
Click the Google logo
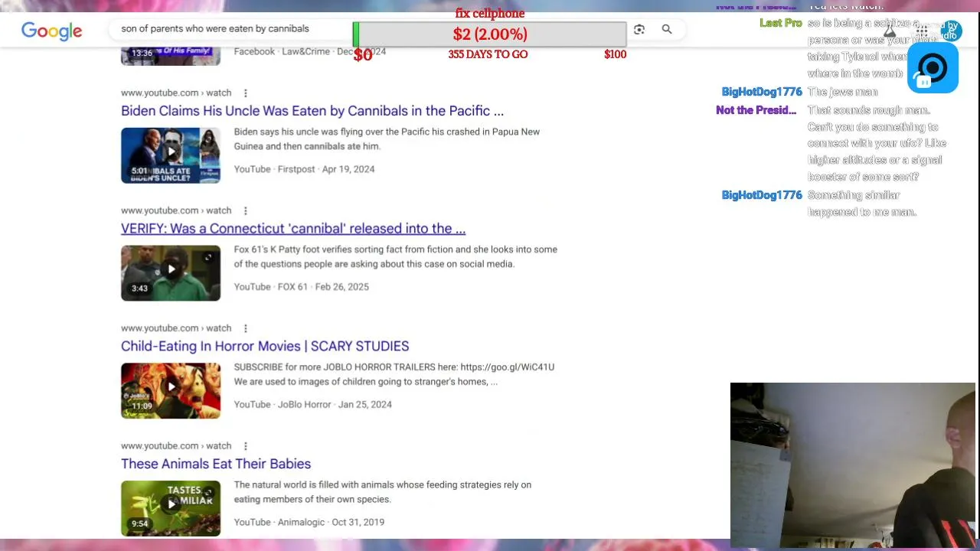coord(51,31)
